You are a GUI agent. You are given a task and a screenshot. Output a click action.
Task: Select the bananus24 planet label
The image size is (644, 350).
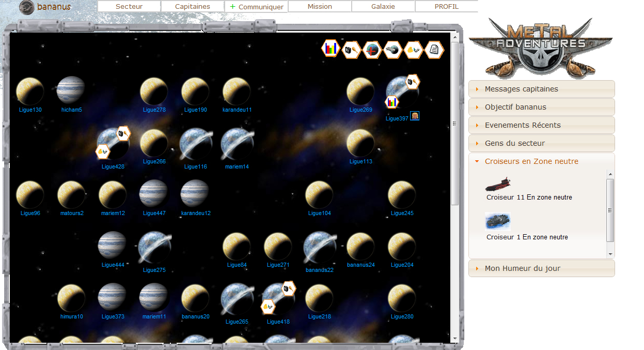[x=360, y=265]
